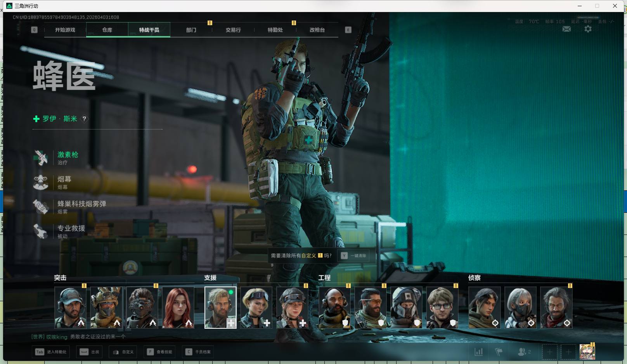Viewport: 627px width, 364px height.
Task: Select the red-haired assault operator
Action: [x=178, y=307]
